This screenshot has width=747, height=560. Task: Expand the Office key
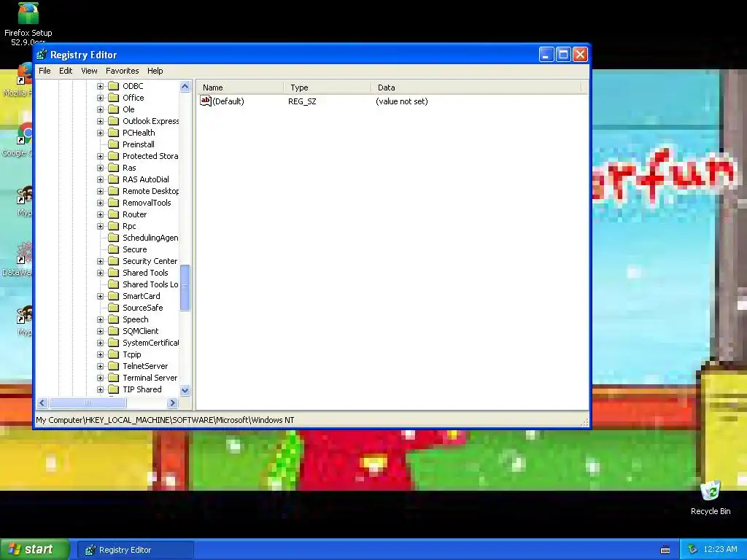coord(100,98)
